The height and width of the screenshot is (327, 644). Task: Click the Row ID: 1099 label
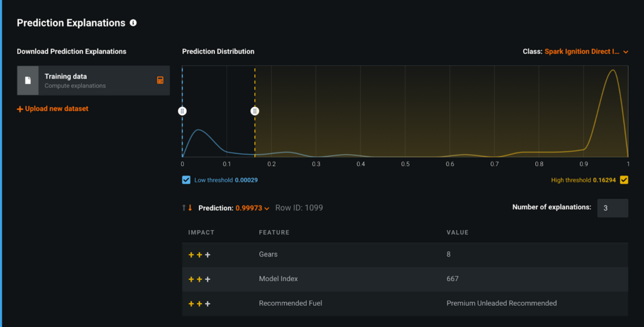click(299, 208)
